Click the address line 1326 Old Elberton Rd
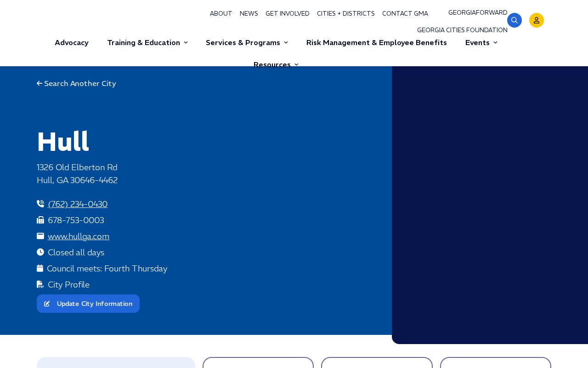Screen dimensions: 588x368 pyautogui.click(x=77, y=167)
